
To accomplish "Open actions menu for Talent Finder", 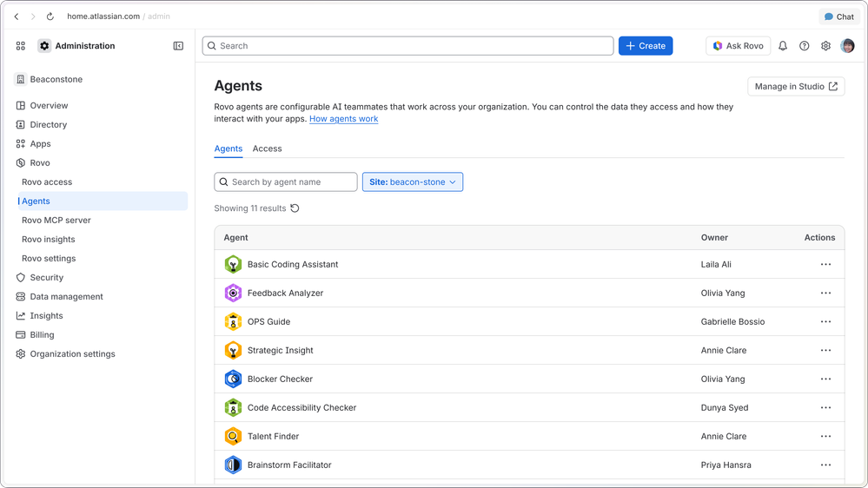I will [x=826, y=437].
